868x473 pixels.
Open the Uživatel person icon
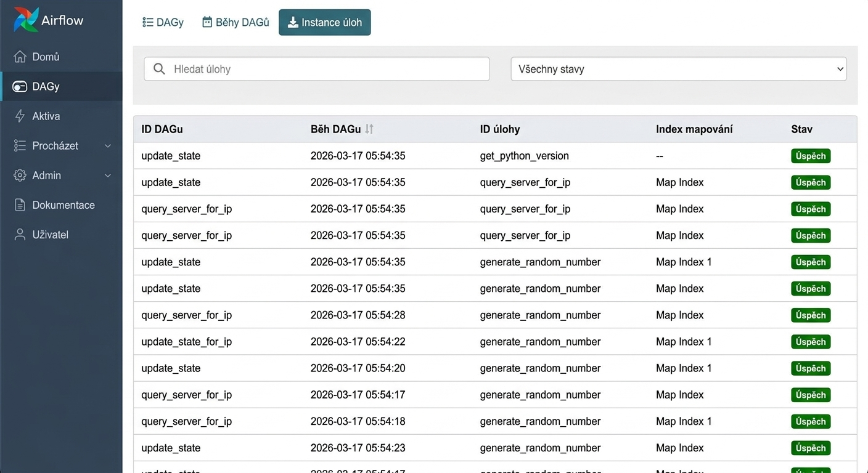coord(20,235)
